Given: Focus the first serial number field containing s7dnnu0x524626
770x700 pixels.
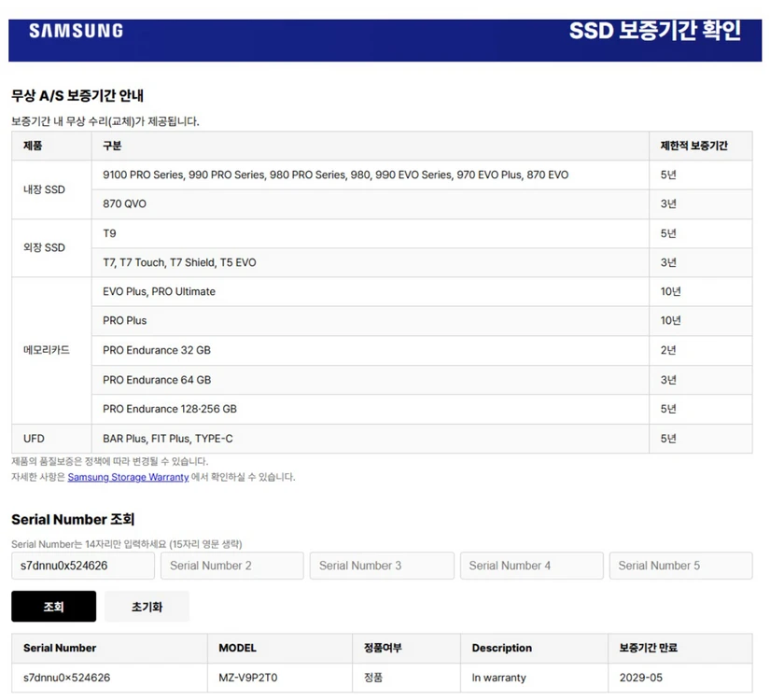Looking at the screenshot, I should point(83,566).
